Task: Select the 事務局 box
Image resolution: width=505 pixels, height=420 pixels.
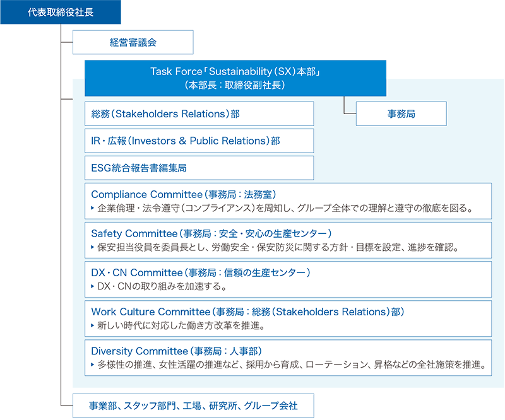Action: (401, 114)
